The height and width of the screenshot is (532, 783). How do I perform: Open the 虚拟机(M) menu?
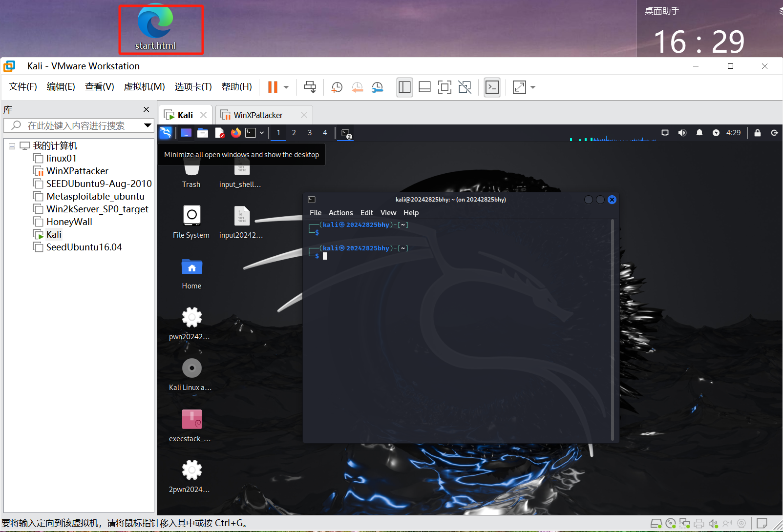tap(144, 87)
